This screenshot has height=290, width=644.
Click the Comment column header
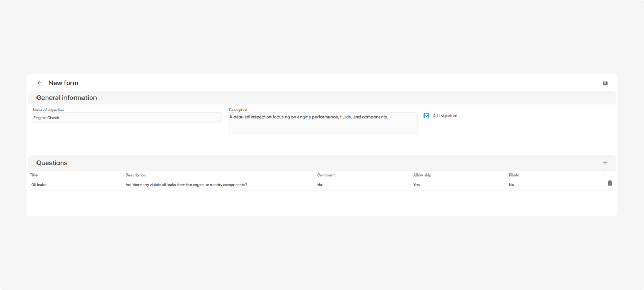[x=326, y=175]
